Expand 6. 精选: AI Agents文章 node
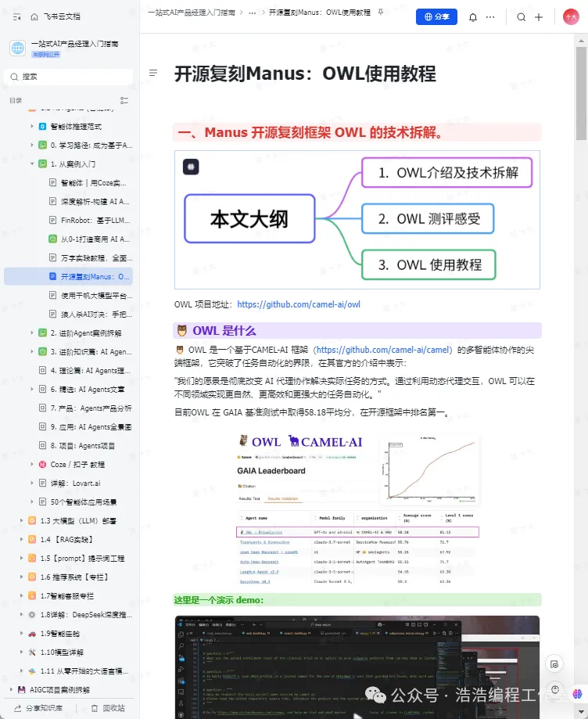Screen dimensions: 588x719 [x=31, y=390]
